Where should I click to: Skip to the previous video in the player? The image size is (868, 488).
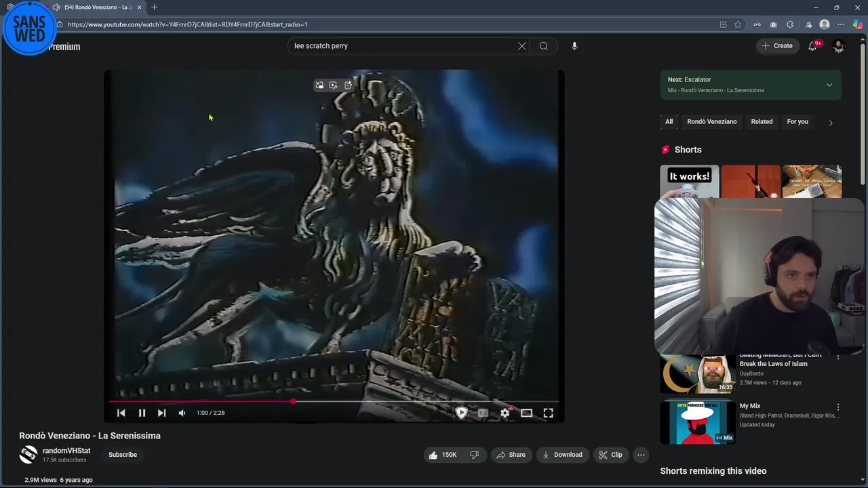121,413
